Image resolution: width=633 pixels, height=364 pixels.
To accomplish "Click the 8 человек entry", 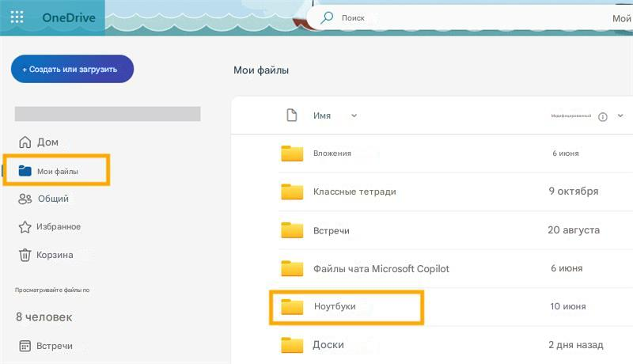I will pyautogui.click(x=44, y=317).
